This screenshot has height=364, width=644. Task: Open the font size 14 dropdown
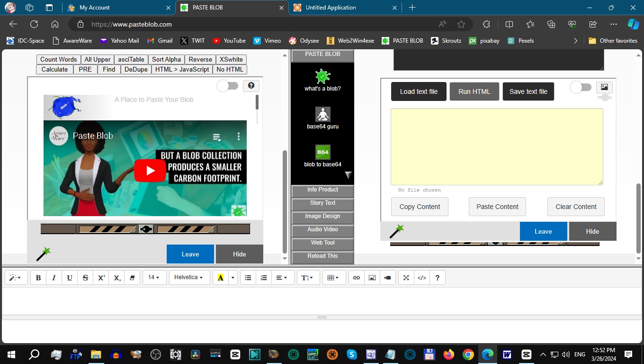(153, 277)
